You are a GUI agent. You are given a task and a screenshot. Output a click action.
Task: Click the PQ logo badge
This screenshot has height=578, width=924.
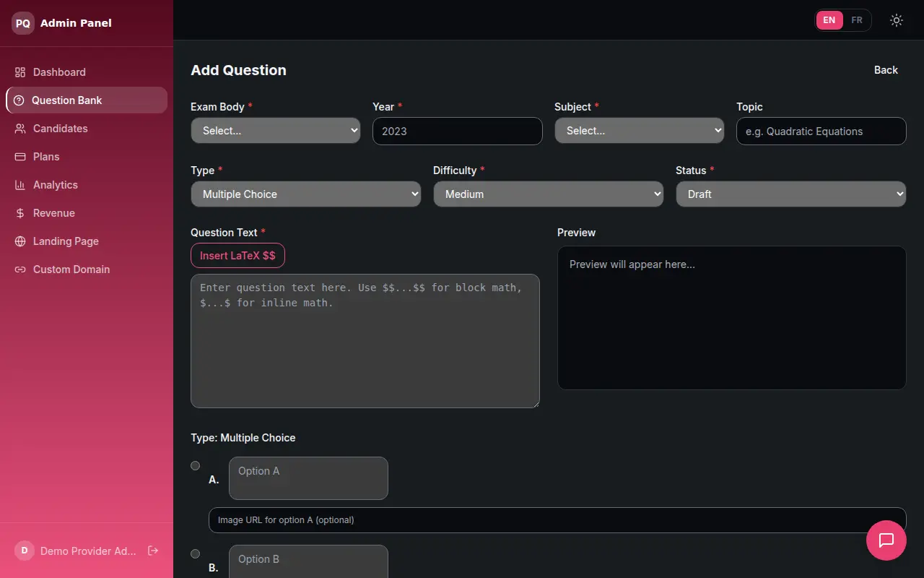(x=23, y=23)
